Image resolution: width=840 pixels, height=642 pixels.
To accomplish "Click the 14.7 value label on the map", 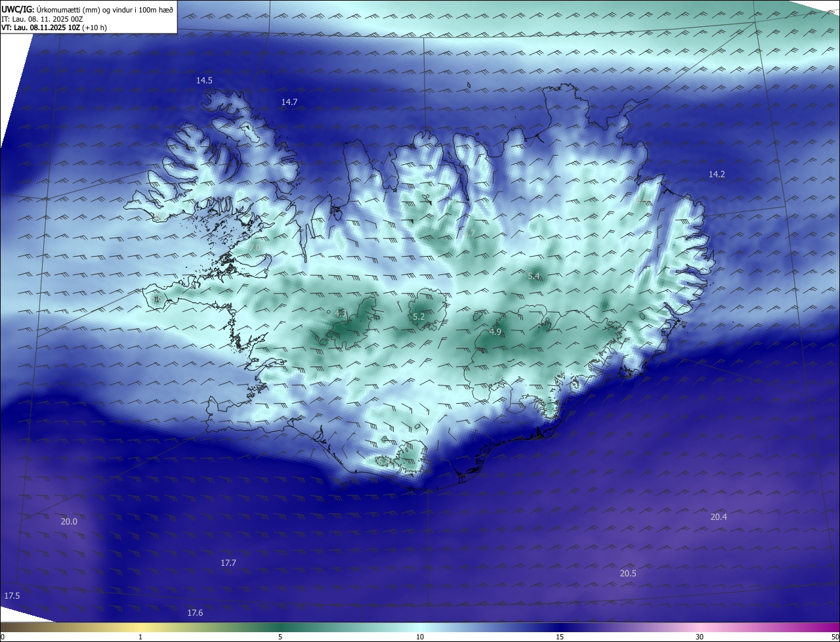I will (289, 102).
